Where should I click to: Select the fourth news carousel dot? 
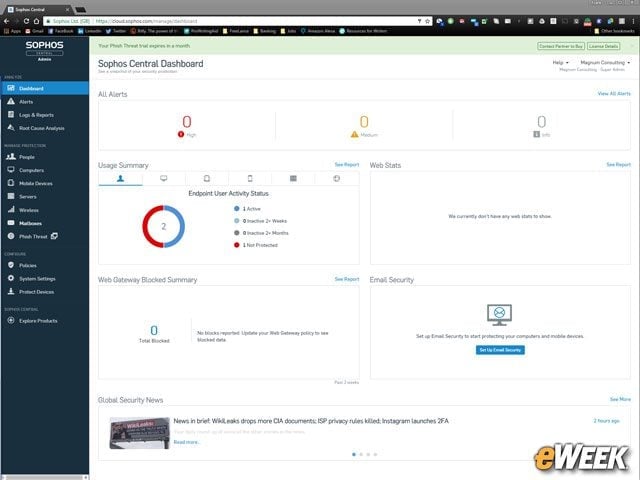376,454
